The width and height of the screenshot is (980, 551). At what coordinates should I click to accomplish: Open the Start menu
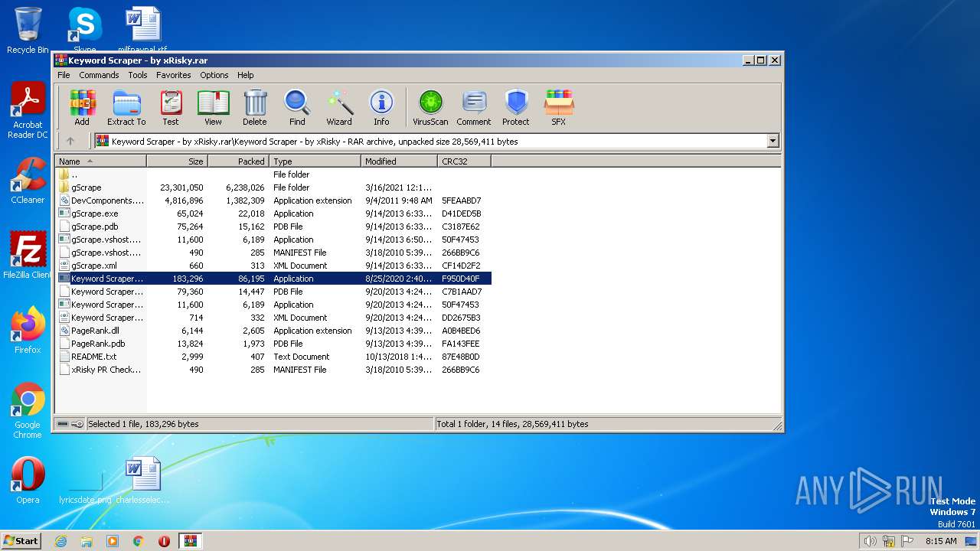tap(21, 540)
